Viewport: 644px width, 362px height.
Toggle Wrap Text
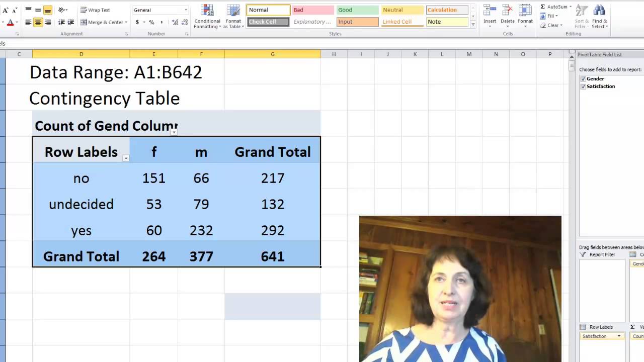pyautogui.click(x=95, y=10)
